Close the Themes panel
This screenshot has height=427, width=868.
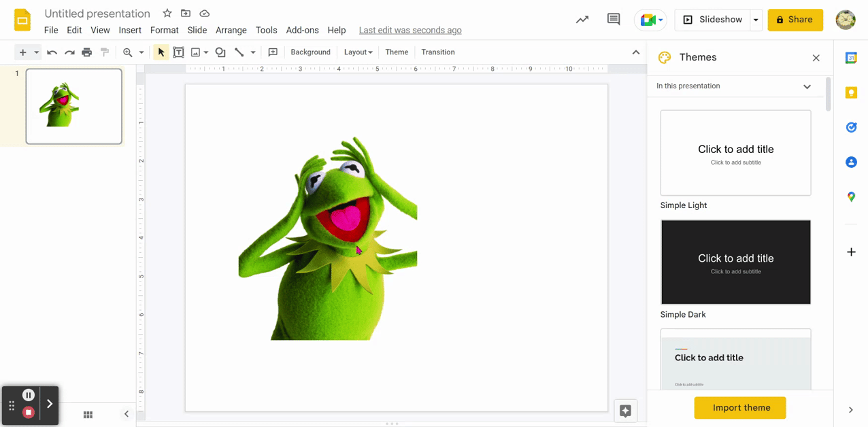pos(816,58)
